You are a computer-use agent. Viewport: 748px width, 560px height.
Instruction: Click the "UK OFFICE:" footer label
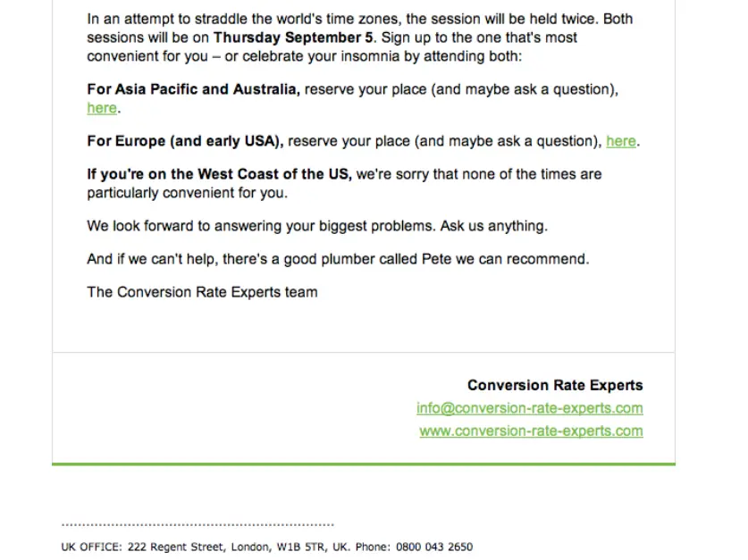pos(91,547)
